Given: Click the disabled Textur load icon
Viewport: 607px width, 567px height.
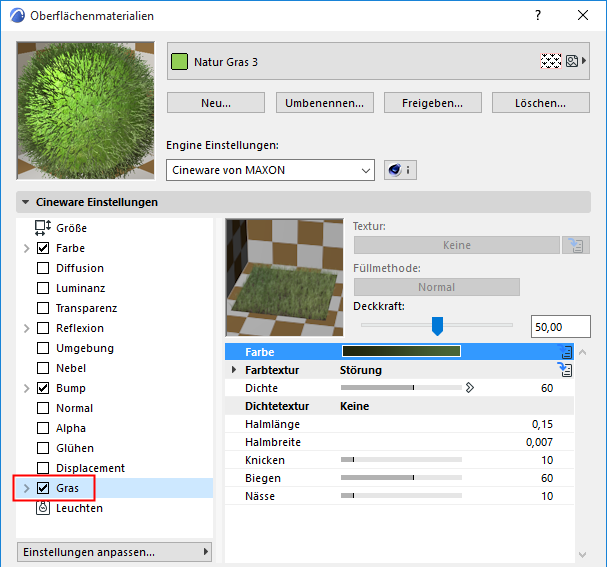Looking at the screenshot, I should [x=576, y=245].
